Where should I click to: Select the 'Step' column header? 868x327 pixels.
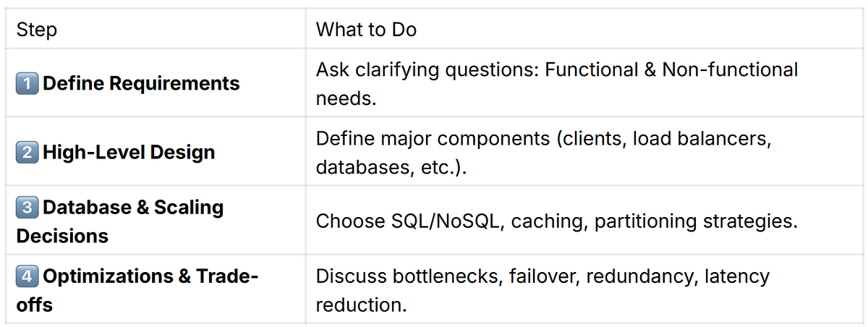37,30
